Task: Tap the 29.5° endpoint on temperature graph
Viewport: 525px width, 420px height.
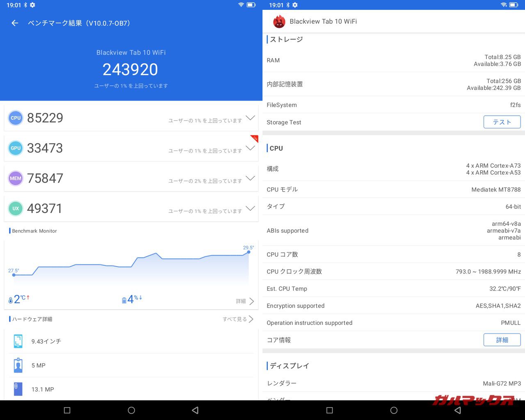Action: tap(249, 252)
